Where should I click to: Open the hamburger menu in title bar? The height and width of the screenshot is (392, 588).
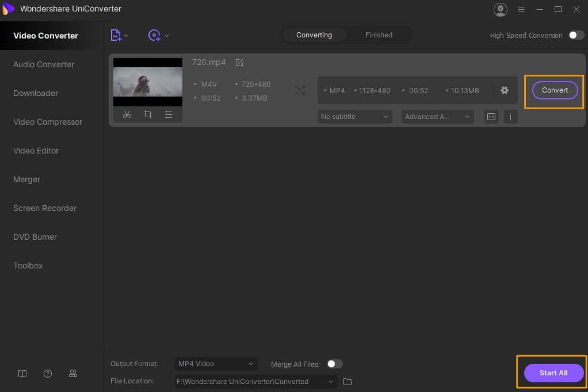click(521, 9)
